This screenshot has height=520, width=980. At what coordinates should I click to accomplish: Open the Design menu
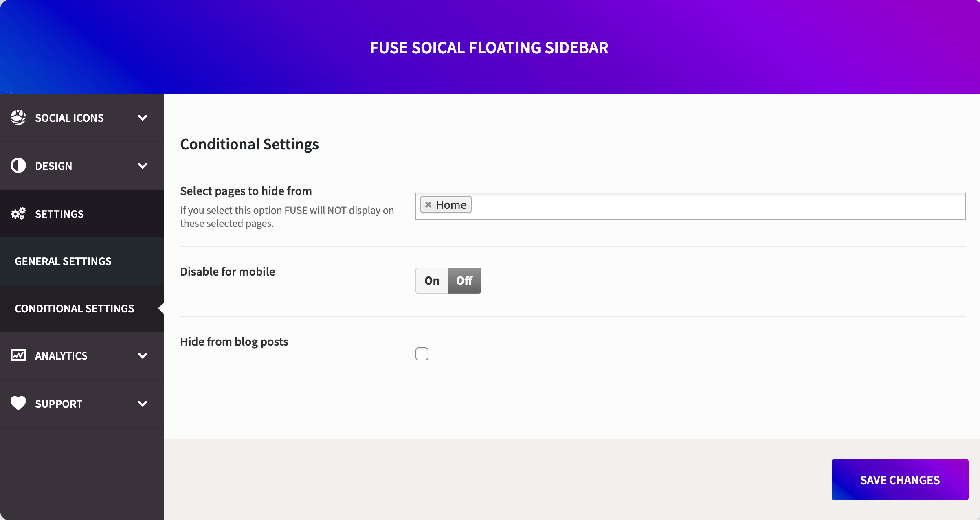pos(82,166)
